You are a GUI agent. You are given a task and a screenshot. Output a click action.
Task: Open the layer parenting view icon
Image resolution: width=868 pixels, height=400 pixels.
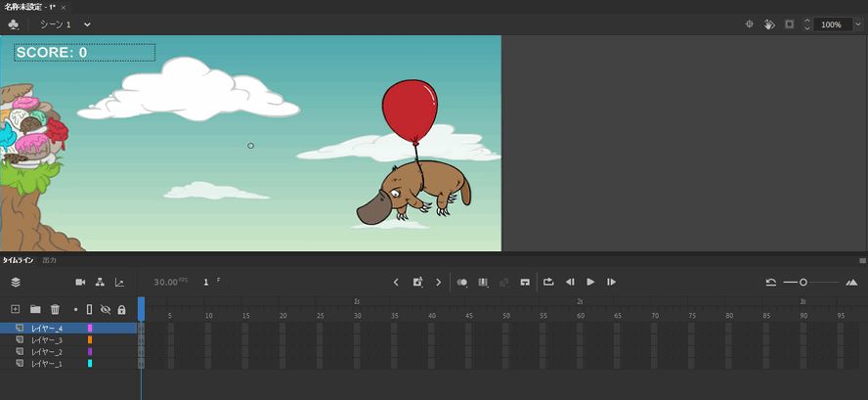coord(100,283)
